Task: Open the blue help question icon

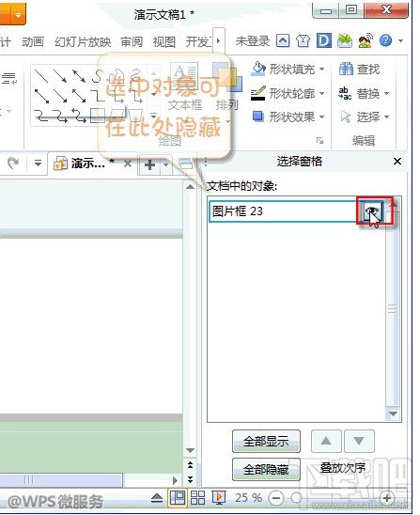Action: pos(385,40)
